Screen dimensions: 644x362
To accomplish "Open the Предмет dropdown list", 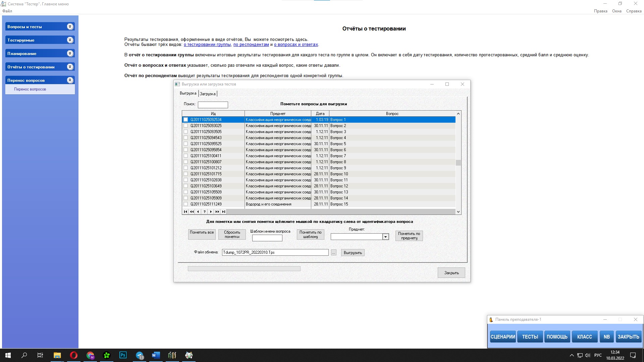I will tap(386, 237).
